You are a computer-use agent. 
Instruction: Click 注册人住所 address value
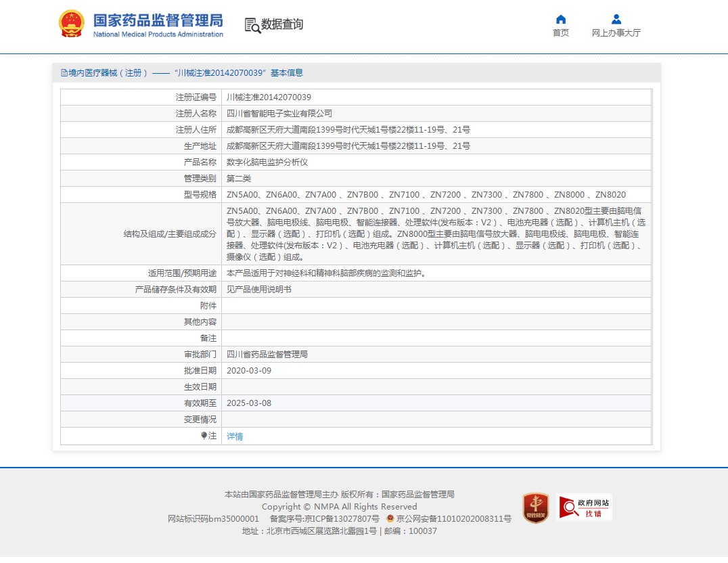pyautogui.click(x=348, y=130)
